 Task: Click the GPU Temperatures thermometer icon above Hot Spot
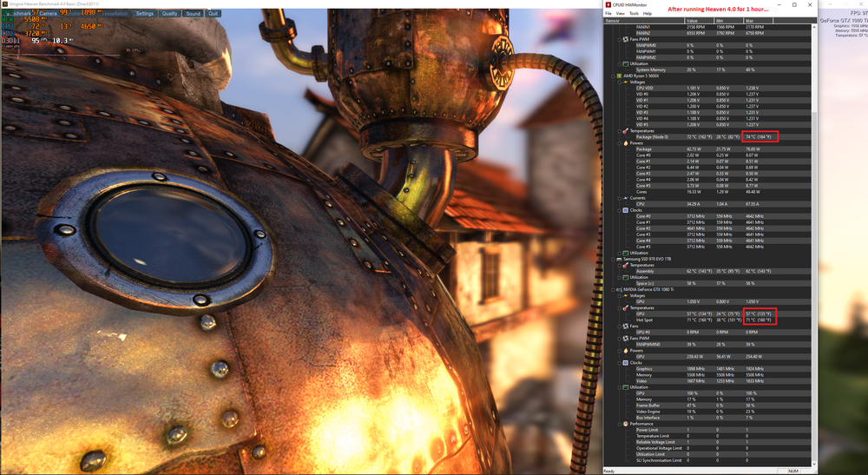[626, 307]
